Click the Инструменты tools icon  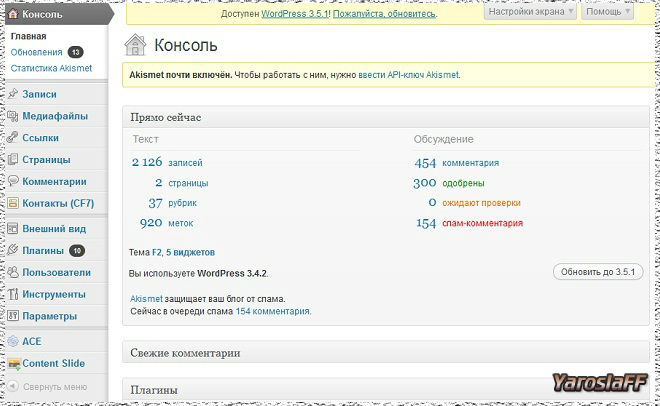click(14, 295)
